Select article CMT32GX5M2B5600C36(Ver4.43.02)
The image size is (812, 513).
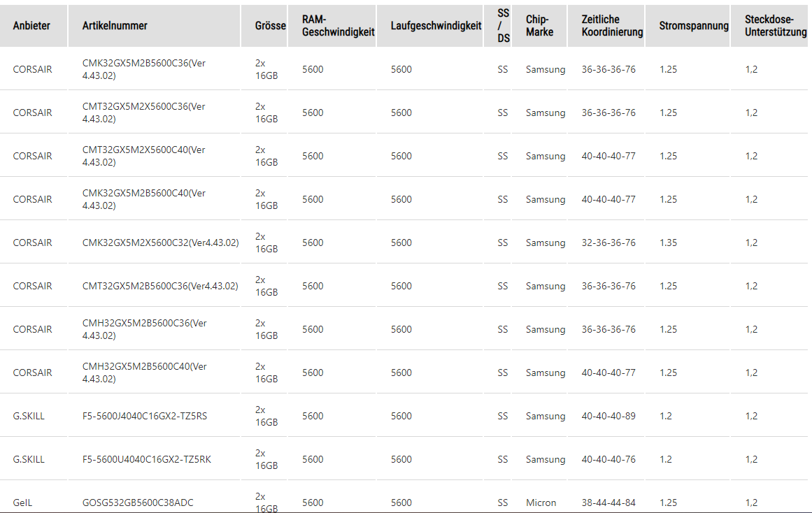tap(161, 287)
